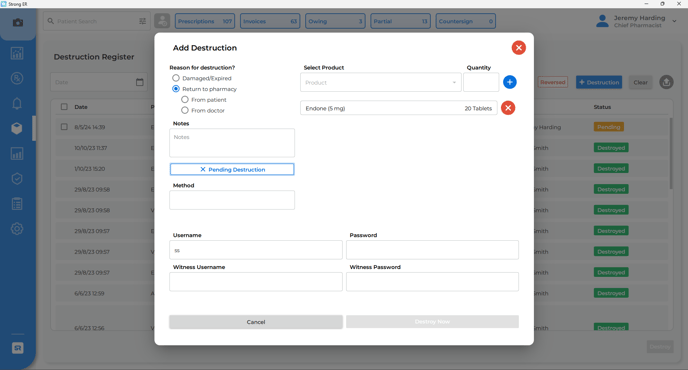Open notifications bell in sidebar
688x370 pixels.
pyautogui.click(x=17, y=104)
